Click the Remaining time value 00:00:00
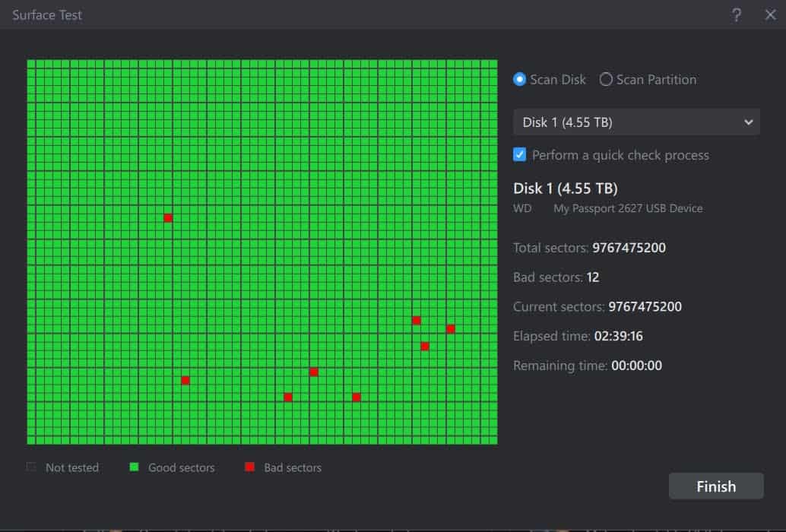 tap(636, 366)
